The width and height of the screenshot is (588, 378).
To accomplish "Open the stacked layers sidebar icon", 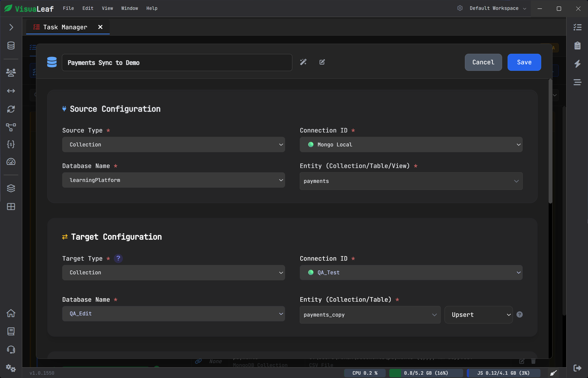I will [11, 188].
